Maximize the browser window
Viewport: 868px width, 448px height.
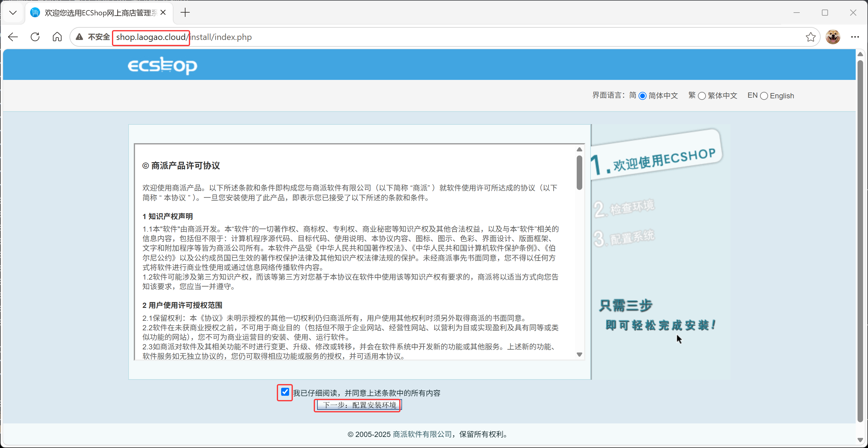tap(825, 13)
